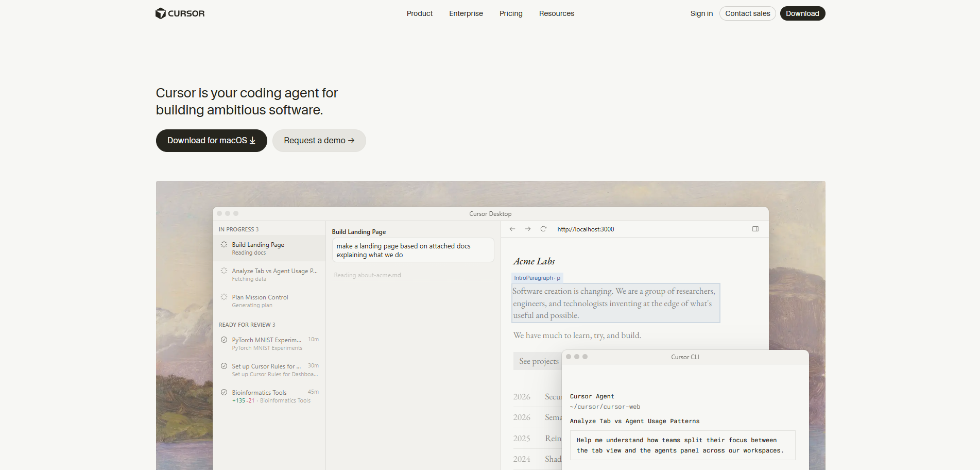
Task: Click the +135 -21 diff stats text
Action: coord(243,400)
